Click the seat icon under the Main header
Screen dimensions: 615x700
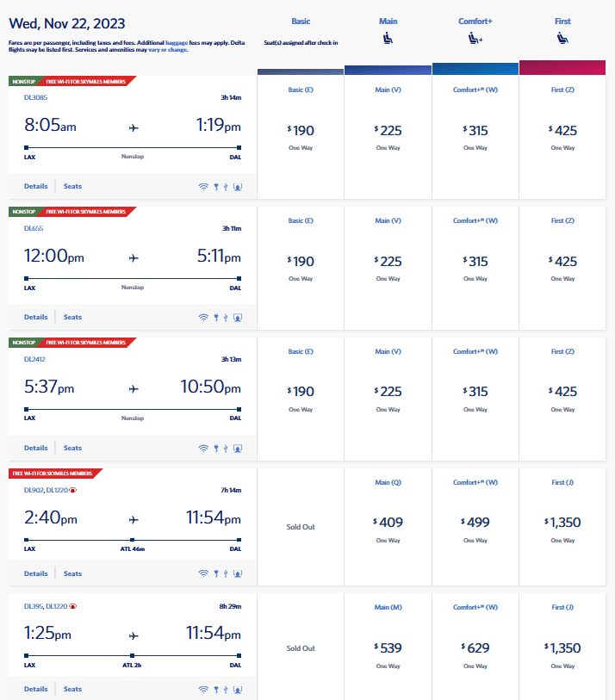point(388,38)
